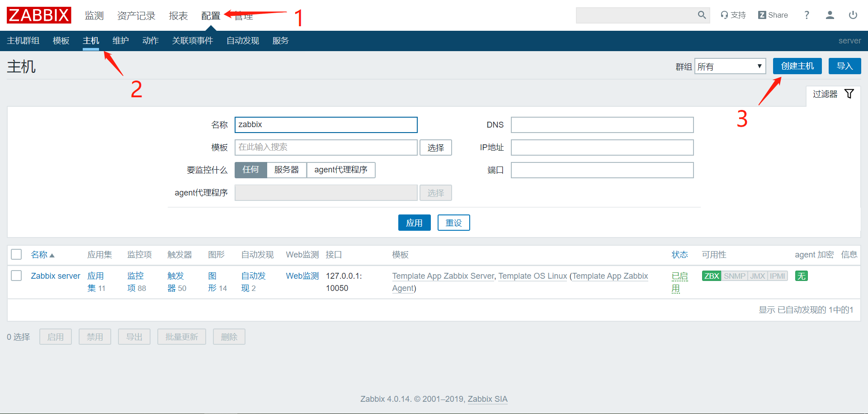Screen dimensions: 868x414
Task: Open 监控项 88 link
Action: click(x=137, y=282)
